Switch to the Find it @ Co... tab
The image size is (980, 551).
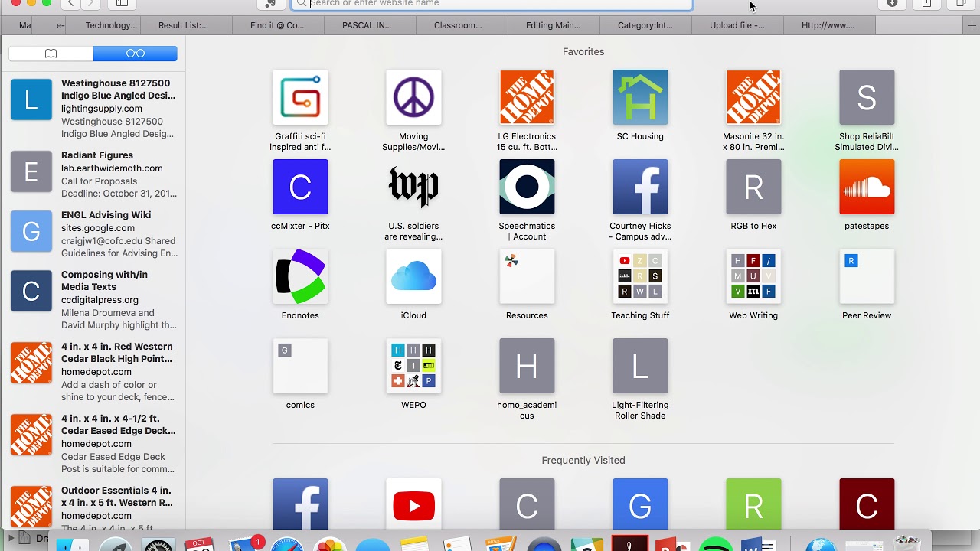click(277, 25)
